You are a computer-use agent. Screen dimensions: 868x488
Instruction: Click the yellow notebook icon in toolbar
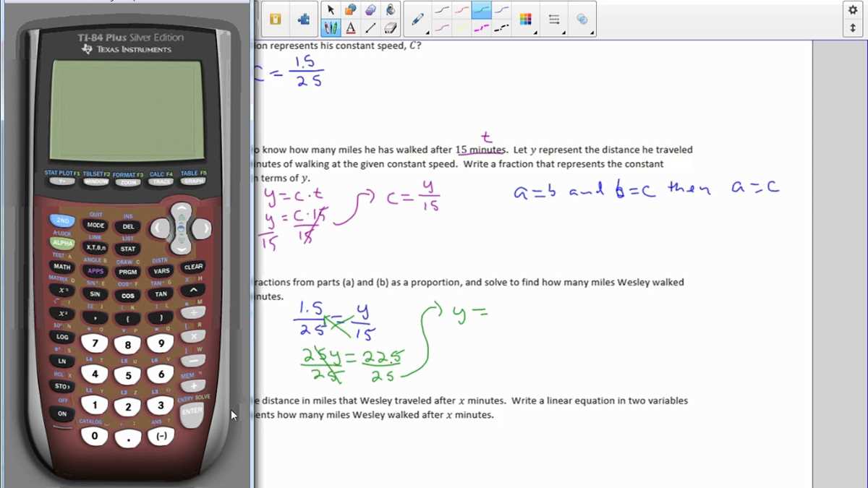tap(275, 20)
